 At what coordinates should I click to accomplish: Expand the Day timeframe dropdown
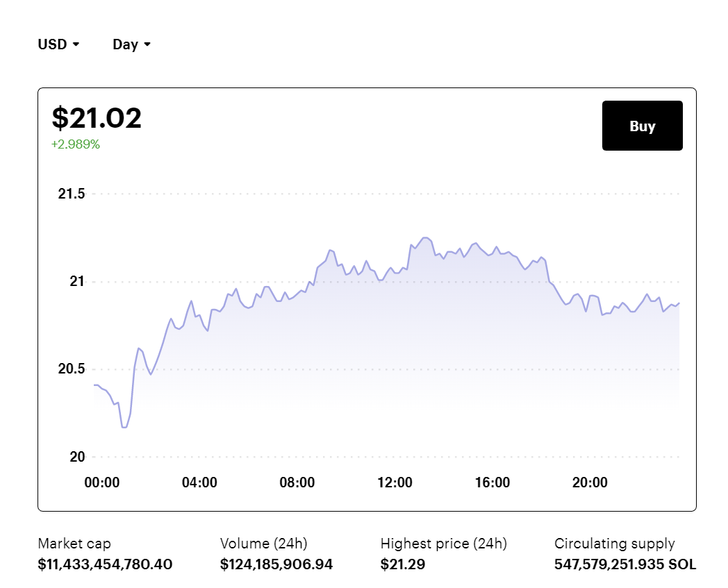131,44
